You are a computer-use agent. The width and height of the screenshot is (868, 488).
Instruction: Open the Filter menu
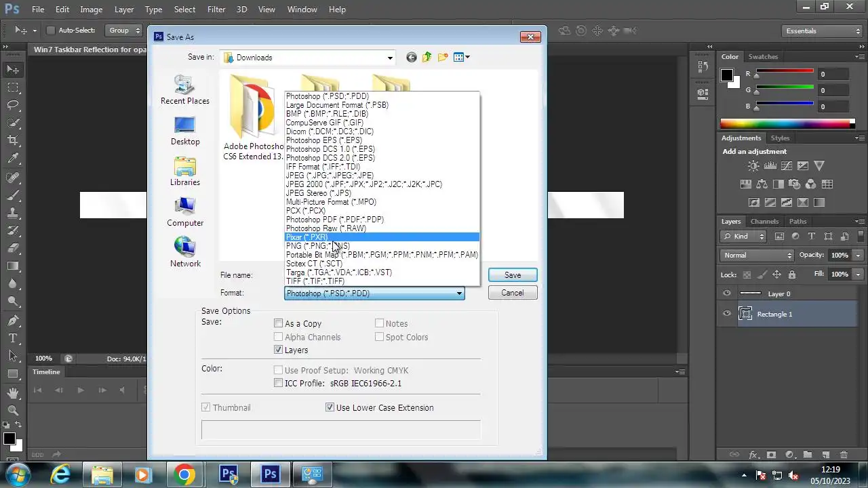coord(216,9)
